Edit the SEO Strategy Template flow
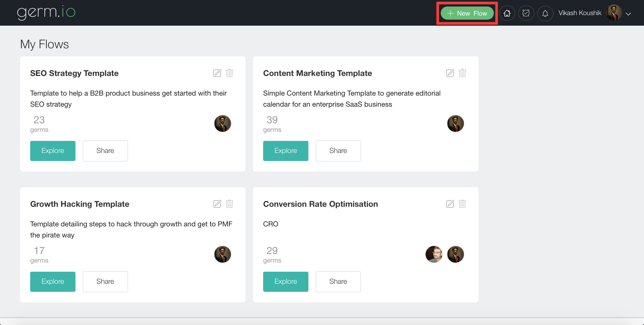Image resolution: width=644 pixels, height=325 pixels. click(x=217, y=73)
